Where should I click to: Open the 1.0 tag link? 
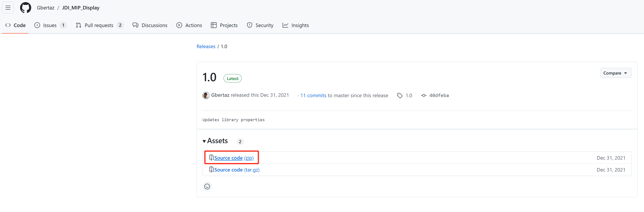[x=409, y=95]
